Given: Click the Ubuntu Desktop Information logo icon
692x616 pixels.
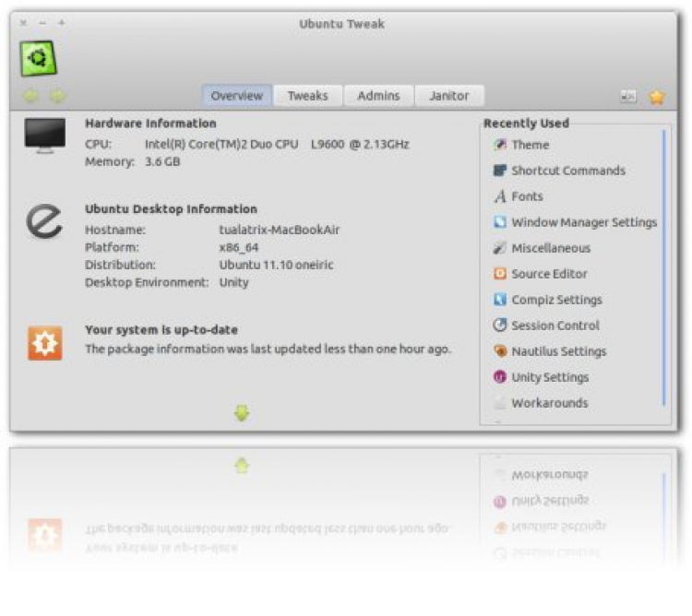Looking at the screenshot, I should pyautogui.click(x=43, y=221).
